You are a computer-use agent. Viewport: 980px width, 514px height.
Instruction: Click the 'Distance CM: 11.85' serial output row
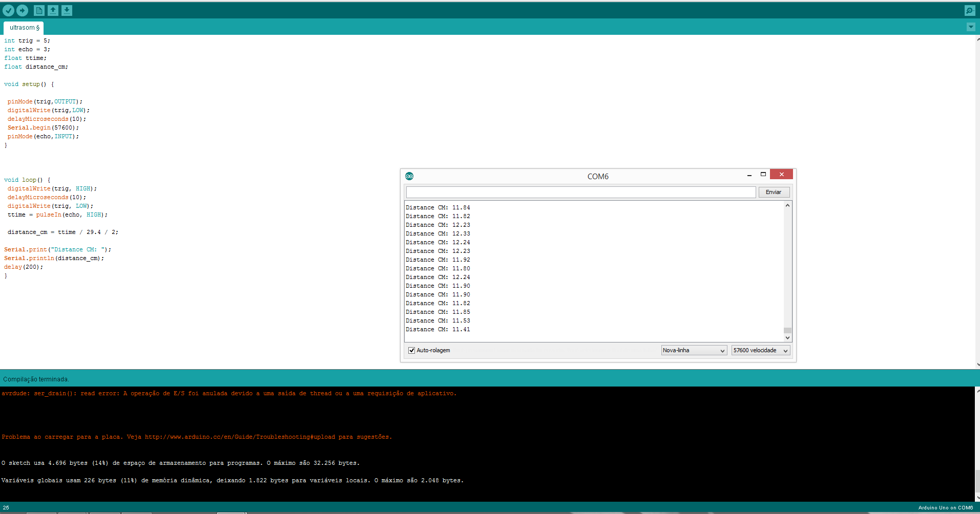point(438,312)
